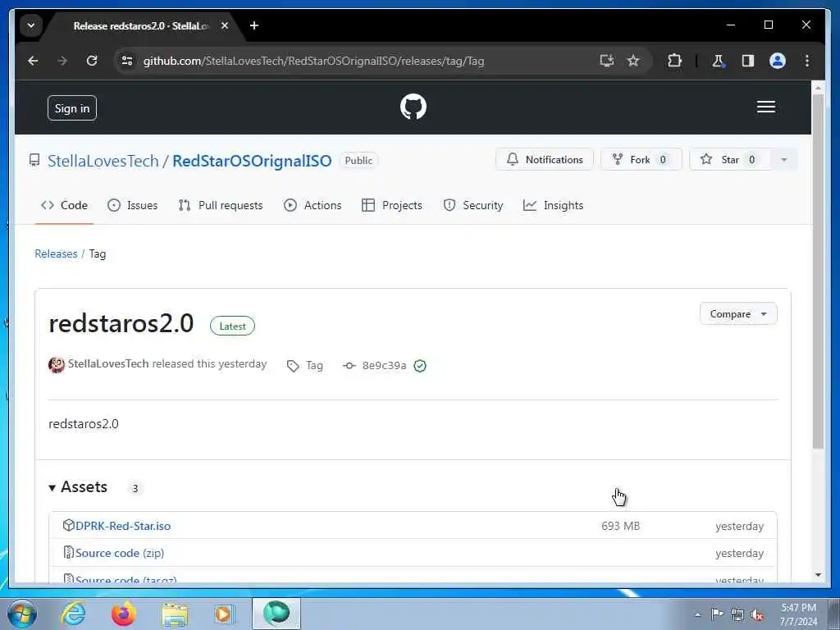
Task: Click the scrollbar down arrow
Action: (x=818, y=575)
